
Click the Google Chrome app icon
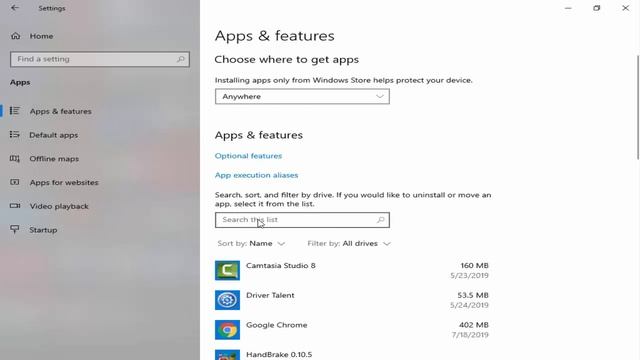227,330
